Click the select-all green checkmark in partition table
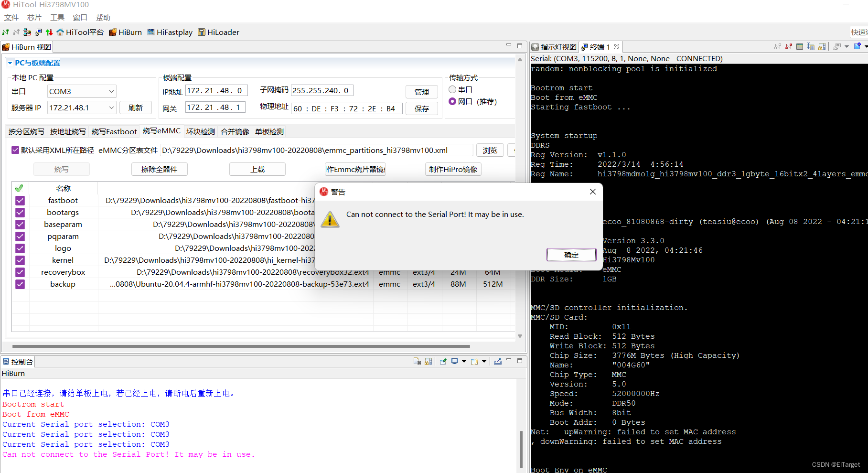The width and height of the screenshot is (868, 473). 19,188
